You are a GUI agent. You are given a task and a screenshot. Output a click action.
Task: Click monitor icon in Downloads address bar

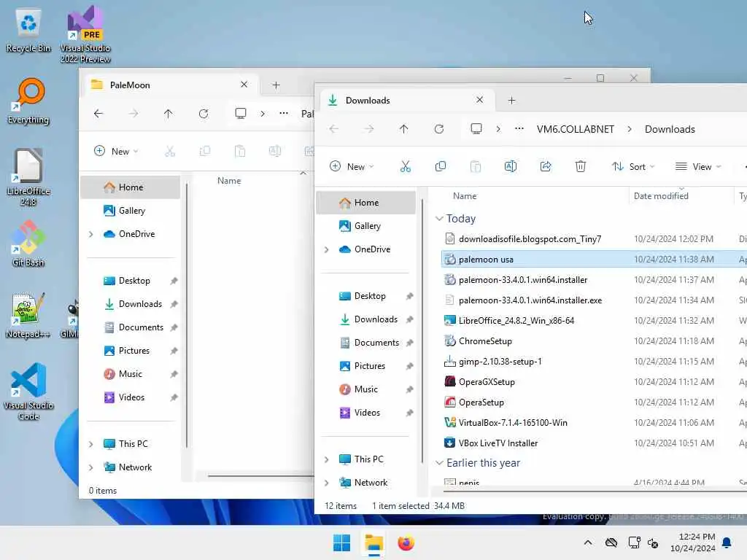pos(476,129)
